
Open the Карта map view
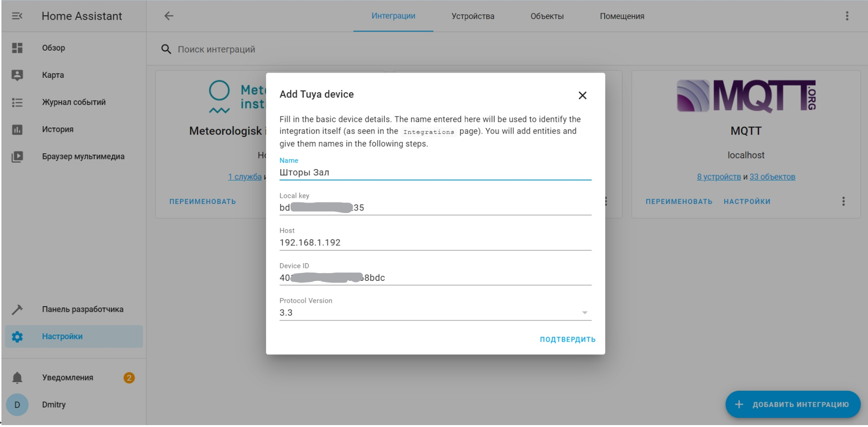coord(74,75)
